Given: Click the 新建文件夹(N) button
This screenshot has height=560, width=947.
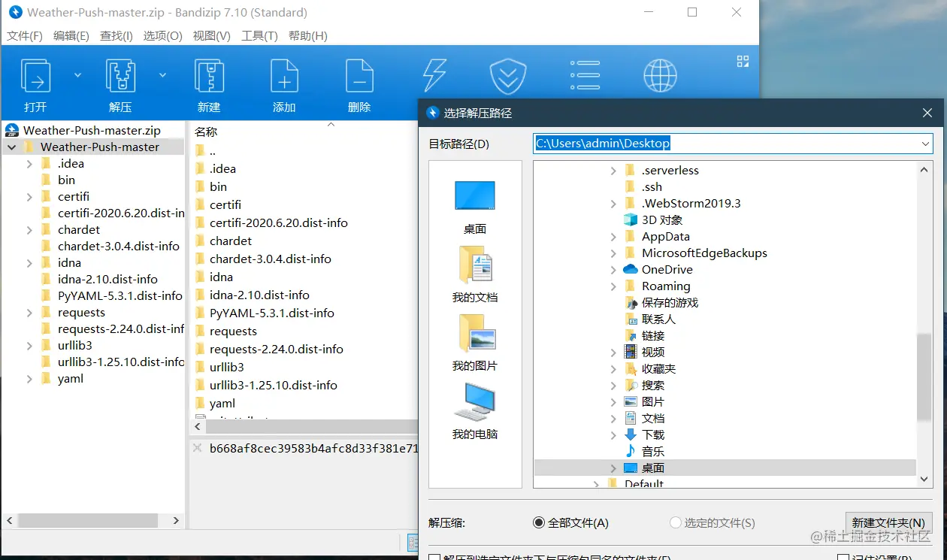Looking at the screenshot, I should pos(888,522).
